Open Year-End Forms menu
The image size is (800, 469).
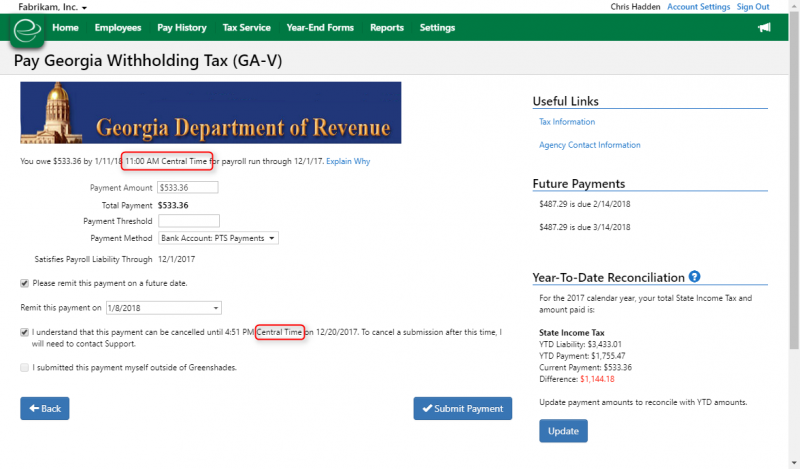[320, 28]
